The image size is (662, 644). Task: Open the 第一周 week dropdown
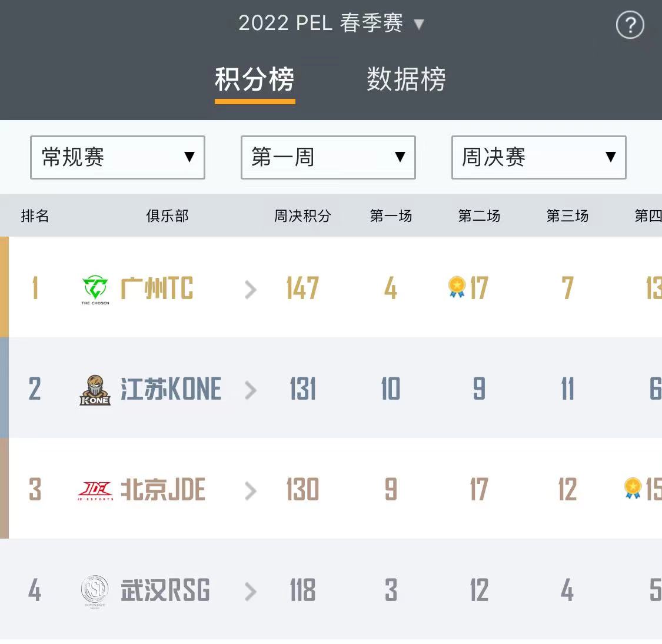point(328,157)
